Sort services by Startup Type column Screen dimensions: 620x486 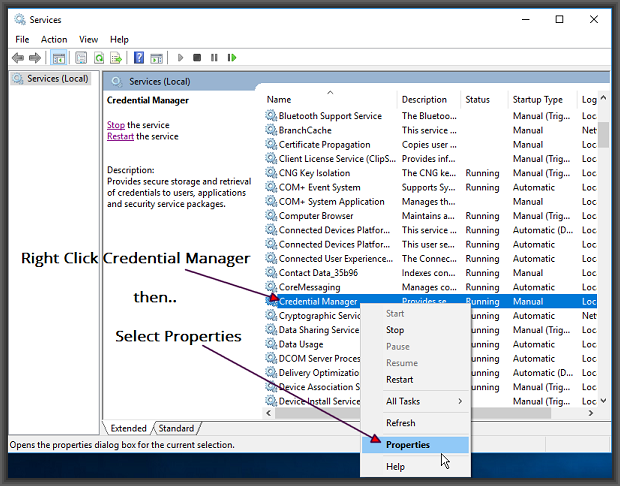tap(538, 100)
